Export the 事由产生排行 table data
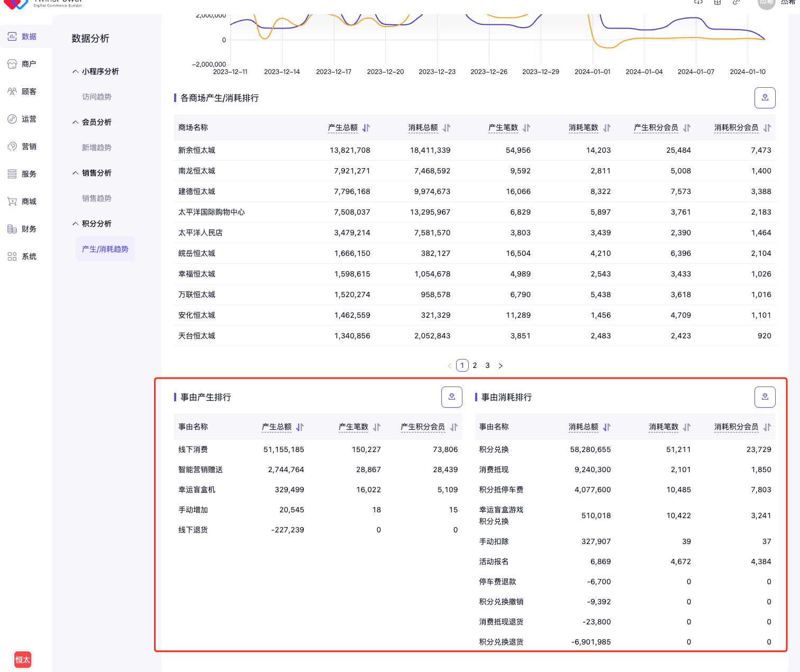Image resolution: width=800 pixels, height=672 pixels. (x=451, y=397)
